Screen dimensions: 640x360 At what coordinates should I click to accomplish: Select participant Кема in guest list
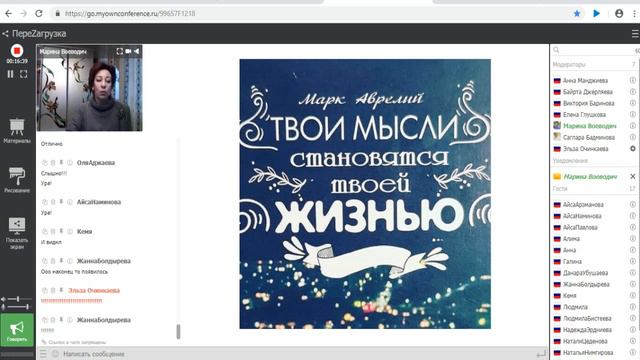pos(569,296)
